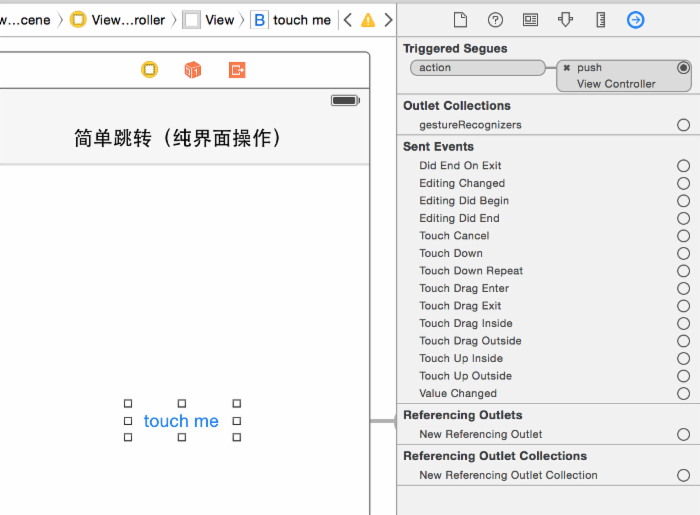Open the Size inspector ruler icon
Screen dimensions: 700x515
click(600, 20)
